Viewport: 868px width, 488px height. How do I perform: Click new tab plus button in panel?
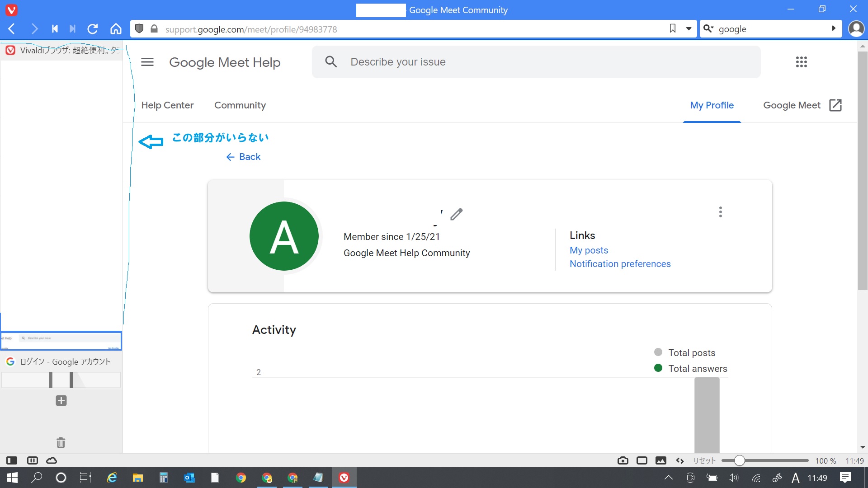(61, 400)
